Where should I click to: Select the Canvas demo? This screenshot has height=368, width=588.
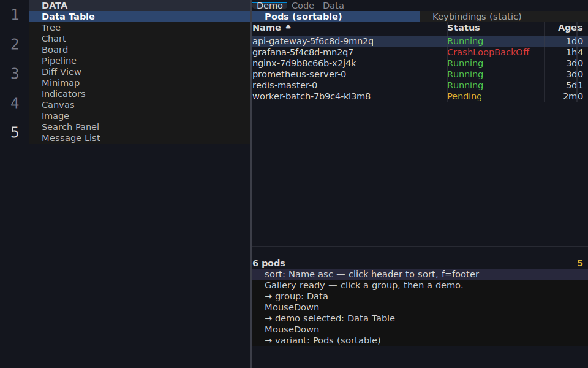coord(140,105)
